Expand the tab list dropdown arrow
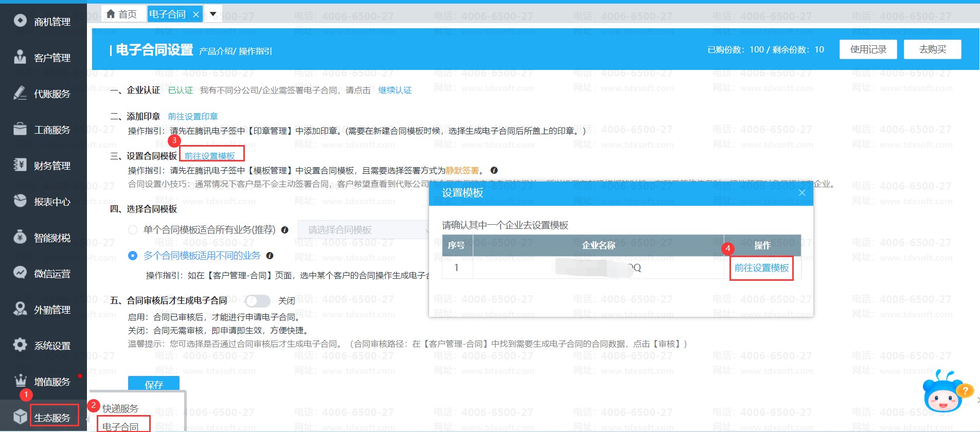This screenshot has height=432, width=980. tap(213, 14)
